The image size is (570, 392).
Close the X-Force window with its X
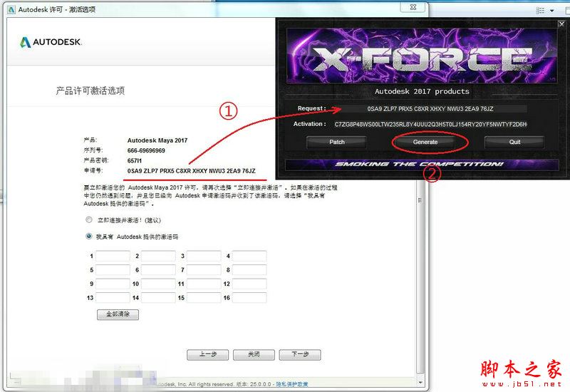click(x=561, y=24)
